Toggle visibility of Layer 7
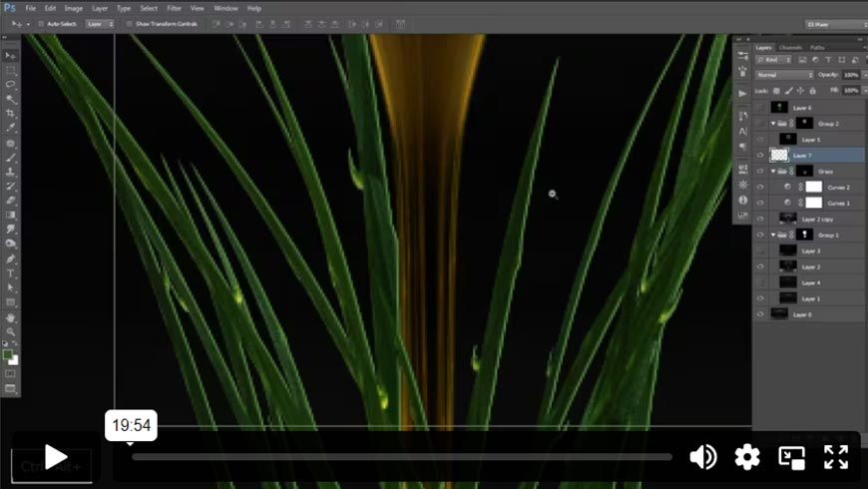 pos(760,156)
